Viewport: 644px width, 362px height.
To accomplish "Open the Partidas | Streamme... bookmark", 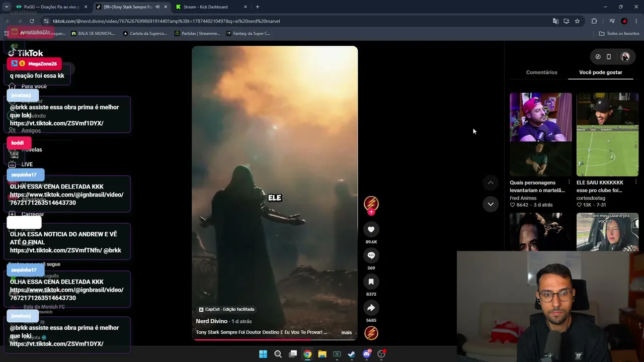I will click(x=197, y=34).
